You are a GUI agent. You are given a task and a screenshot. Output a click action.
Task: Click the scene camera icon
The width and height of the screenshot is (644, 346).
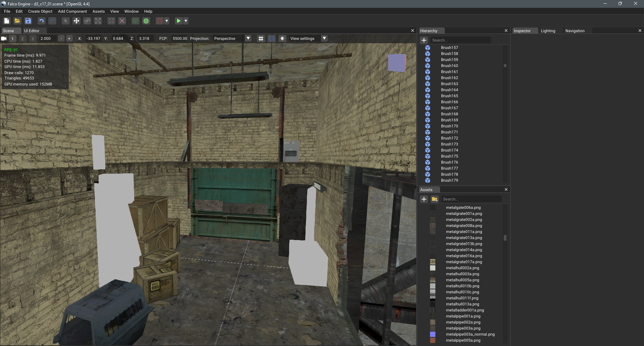tap(4, 39)
